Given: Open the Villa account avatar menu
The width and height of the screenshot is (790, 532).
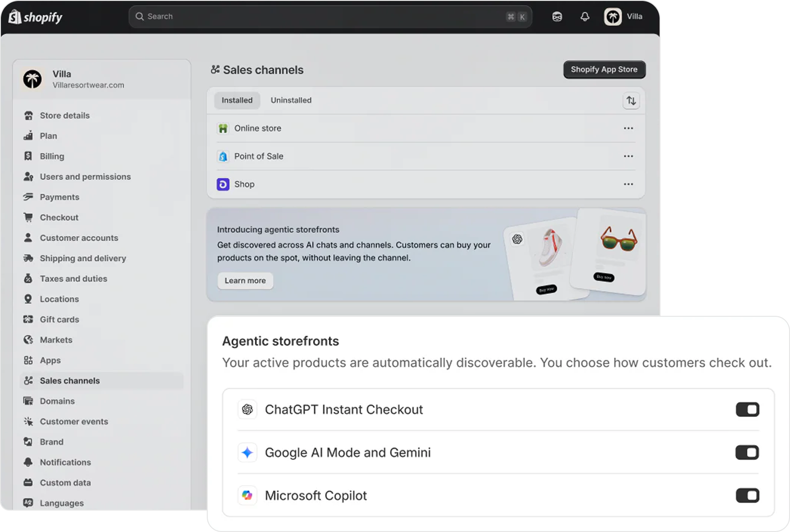Looking at the screenshot, I should [613, 17].
